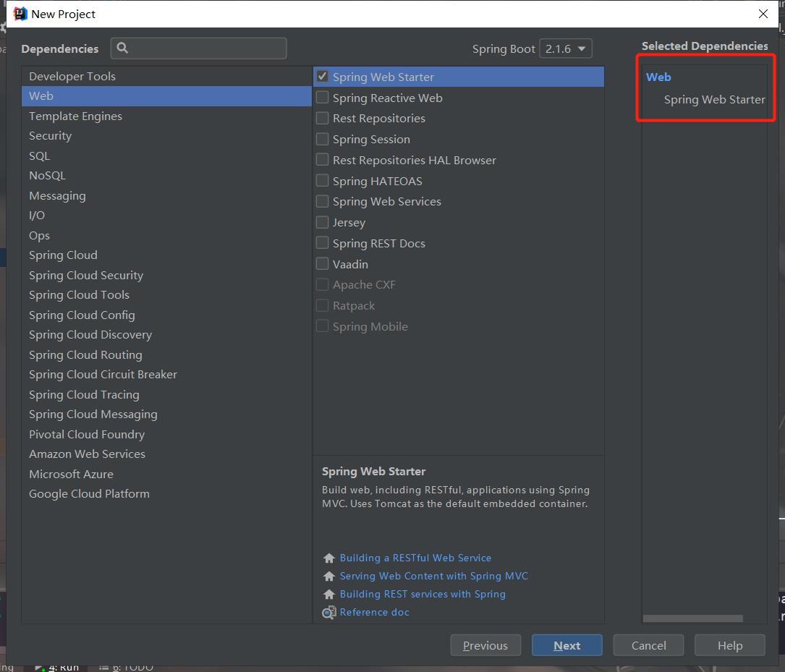Select Spring Cloud Circuit Breaker category
This screenshot has width=785, height=672.
point(166,374)
